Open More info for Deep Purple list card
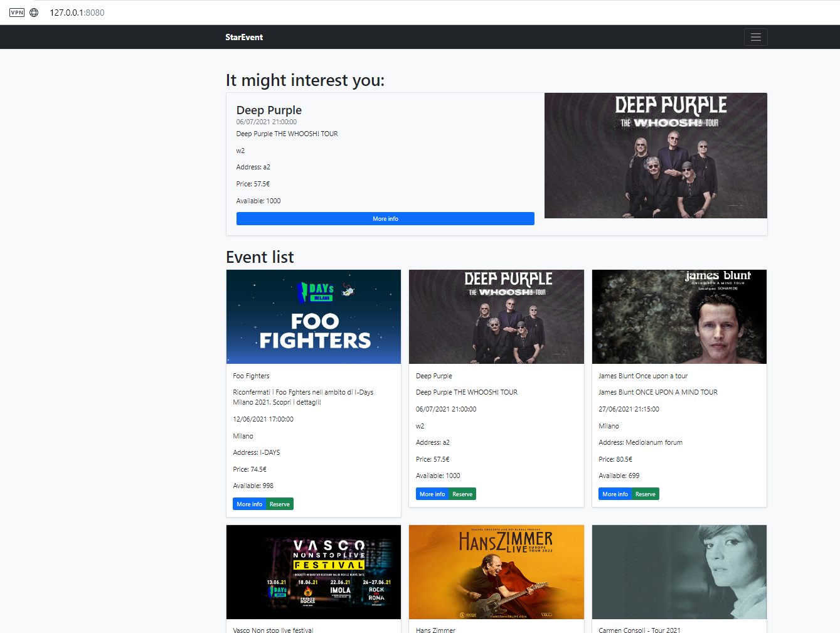 click(x=432, y=494)
